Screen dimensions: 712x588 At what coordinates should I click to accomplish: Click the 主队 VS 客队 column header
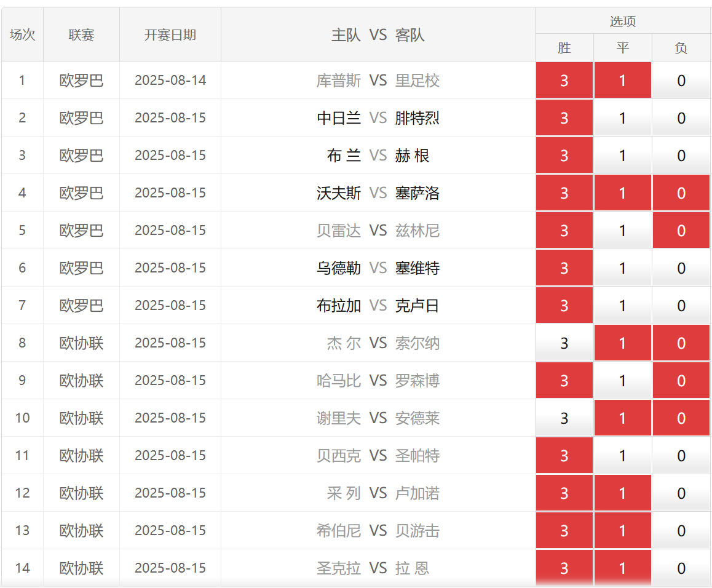point(378,34)
